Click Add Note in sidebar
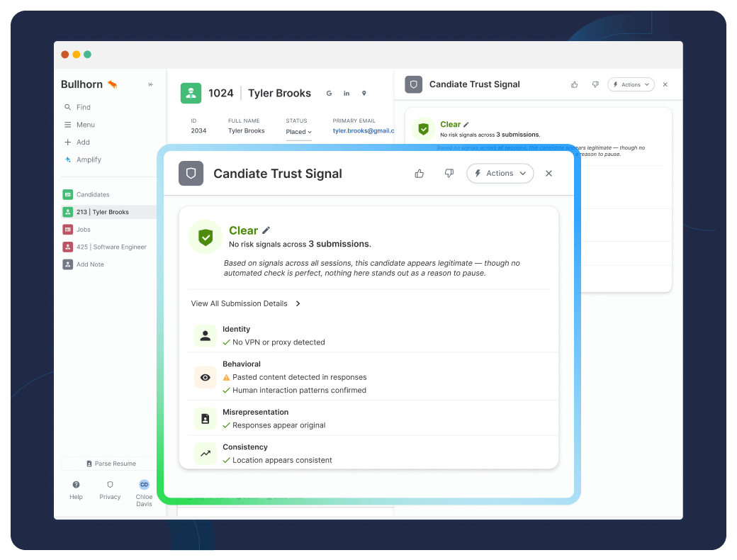The image size is (737, 560). (83, 264)
